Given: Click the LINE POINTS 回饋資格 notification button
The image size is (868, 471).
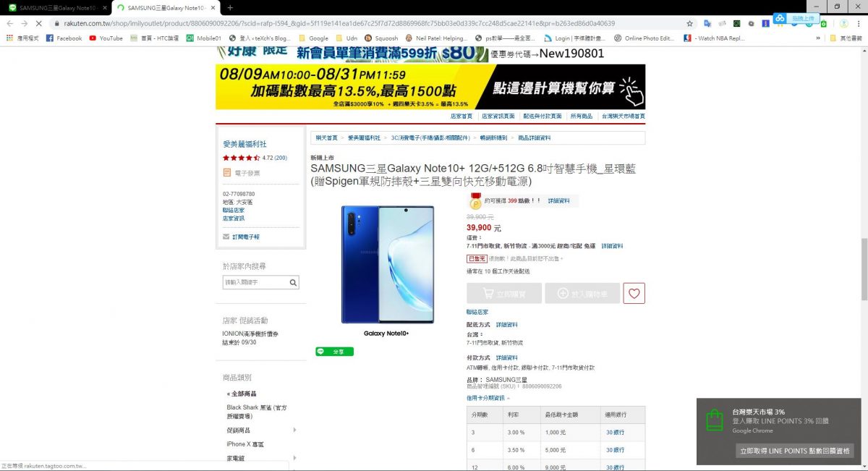Looking at the screenshot, I should coord(794,451).
